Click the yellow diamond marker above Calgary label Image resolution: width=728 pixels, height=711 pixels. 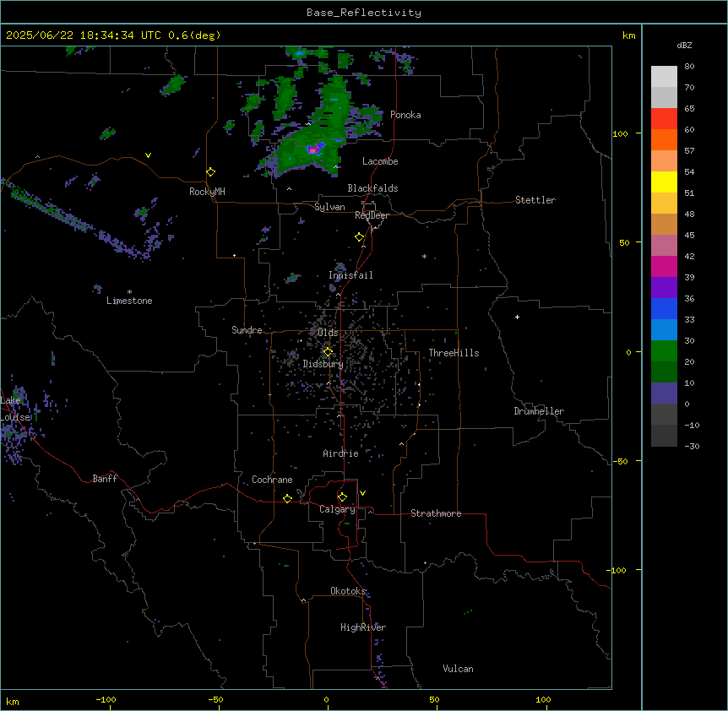(x=342, y=497)
